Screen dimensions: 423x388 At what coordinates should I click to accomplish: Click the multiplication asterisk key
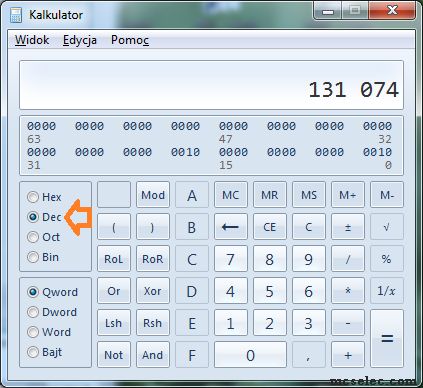coord(348,291)
